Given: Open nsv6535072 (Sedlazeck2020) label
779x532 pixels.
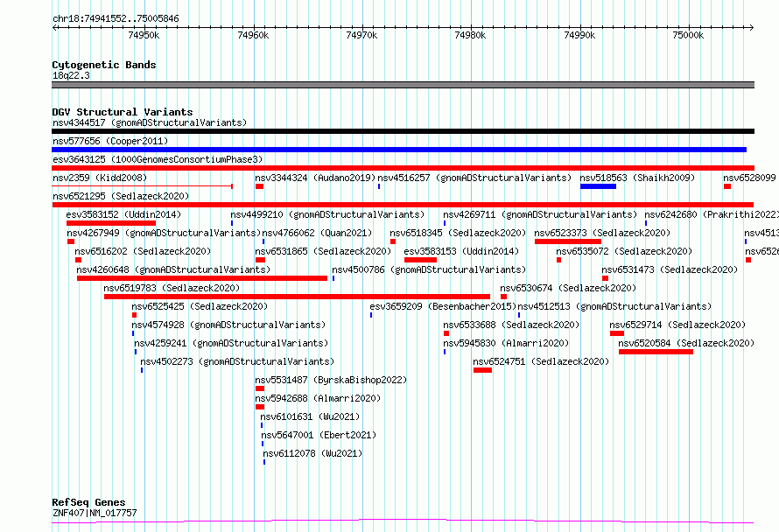Looking at the screenshot, I should 624,251.
